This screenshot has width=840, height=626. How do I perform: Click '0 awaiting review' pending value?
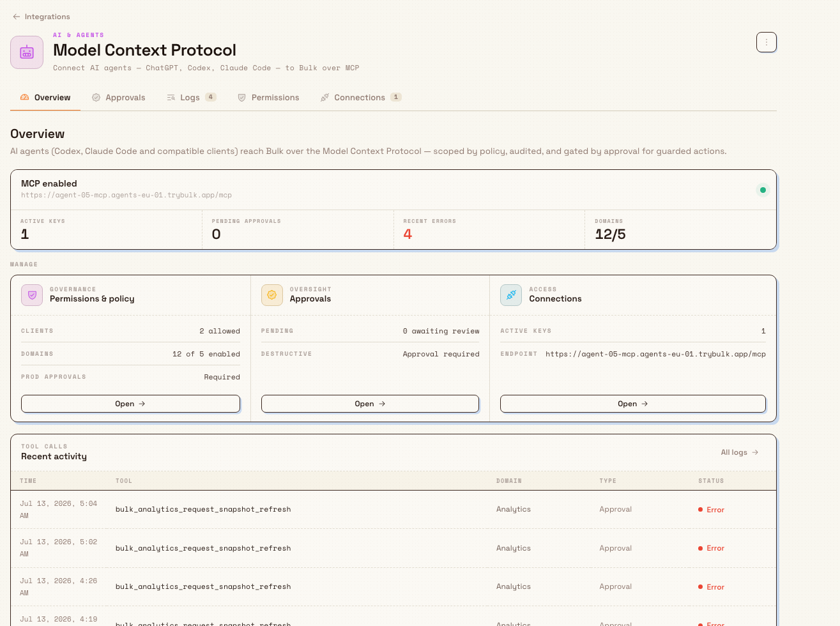tap(441, 331)
